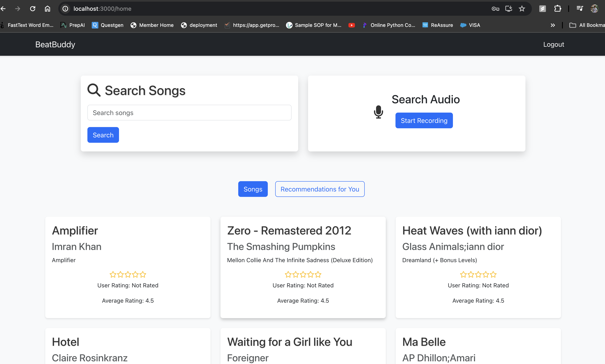Click the Logout link
This screenshot has width=605, height=364.
click(x=554, y=44)
